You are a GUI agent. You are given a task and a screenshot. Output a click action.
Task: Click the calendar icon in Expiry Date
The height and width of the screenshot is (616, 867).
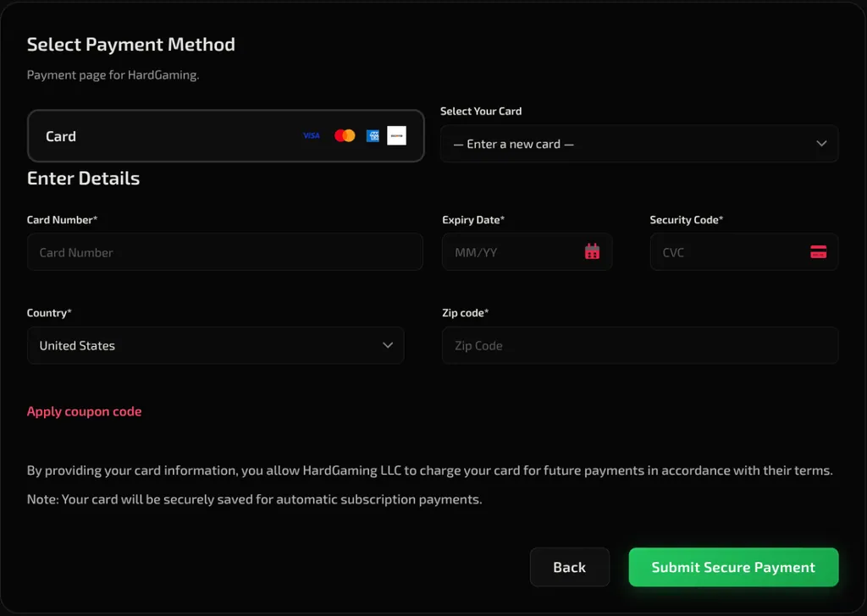point(592,251)
